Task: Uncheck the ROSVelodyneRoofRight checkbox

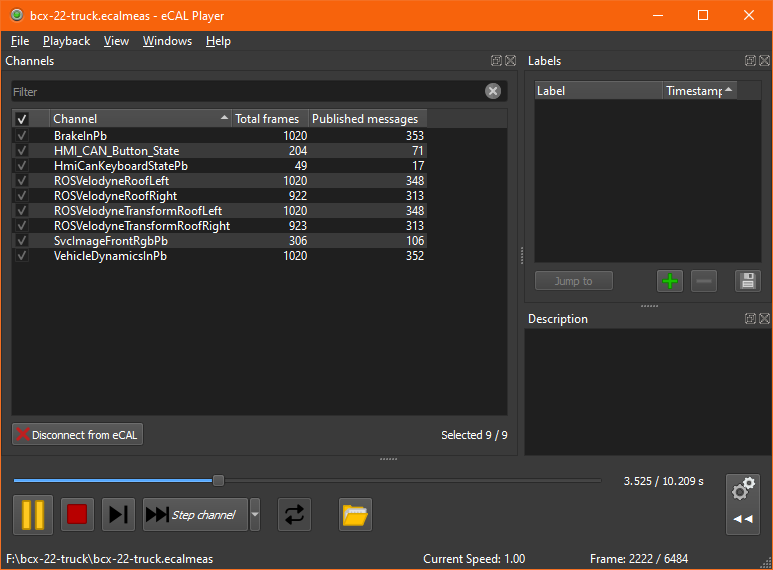Action: click(22, 195)
